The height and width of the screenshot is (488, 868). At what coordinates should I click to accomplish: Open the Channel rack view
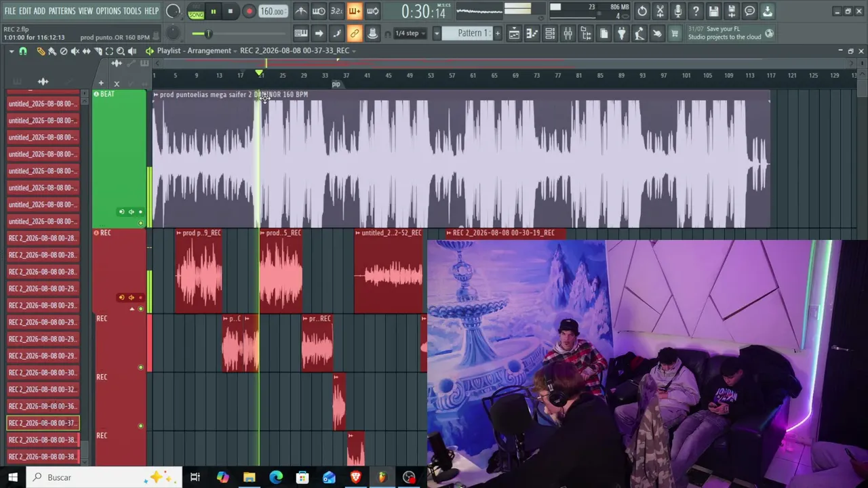[550, 33]
